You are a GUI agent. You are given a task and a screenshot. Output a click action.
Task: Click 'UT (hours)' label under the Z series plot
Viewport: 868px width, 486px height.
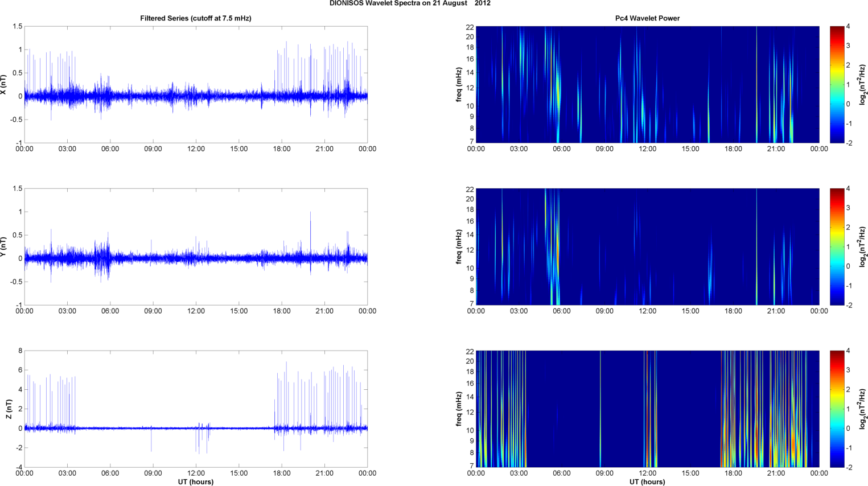click(x=196, y=482)
